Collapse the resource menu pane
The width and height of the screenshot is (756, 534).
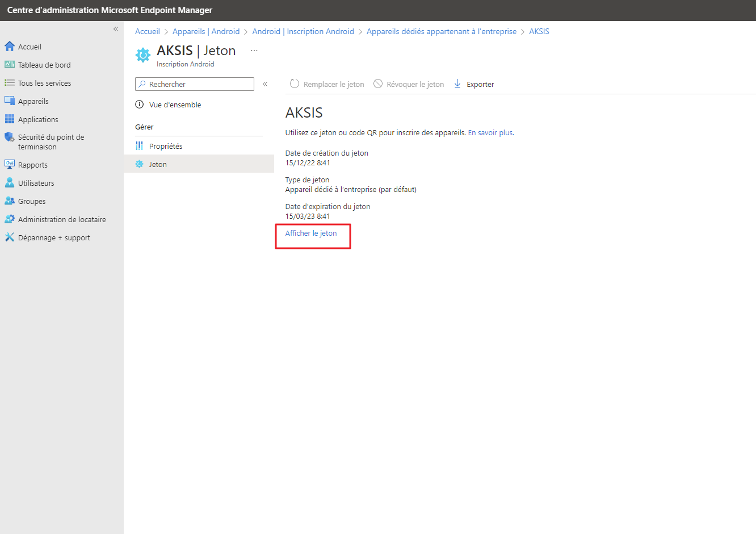[x=265, y=84]
